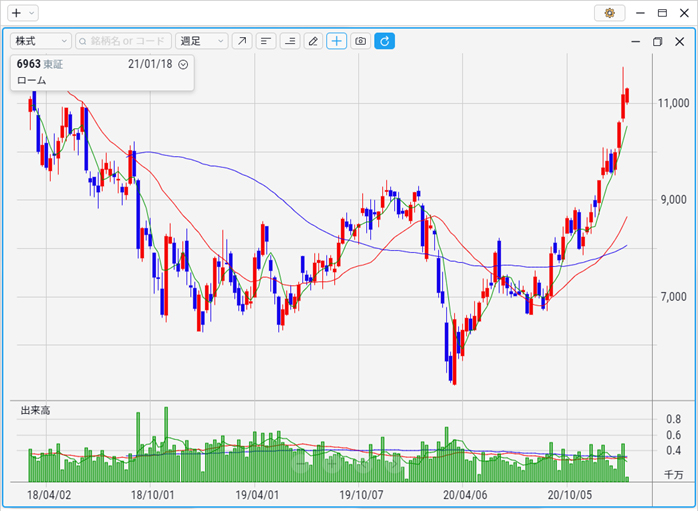Click the 銘柄名 or コード search field
Screen dimensions: 698x511
123,41
